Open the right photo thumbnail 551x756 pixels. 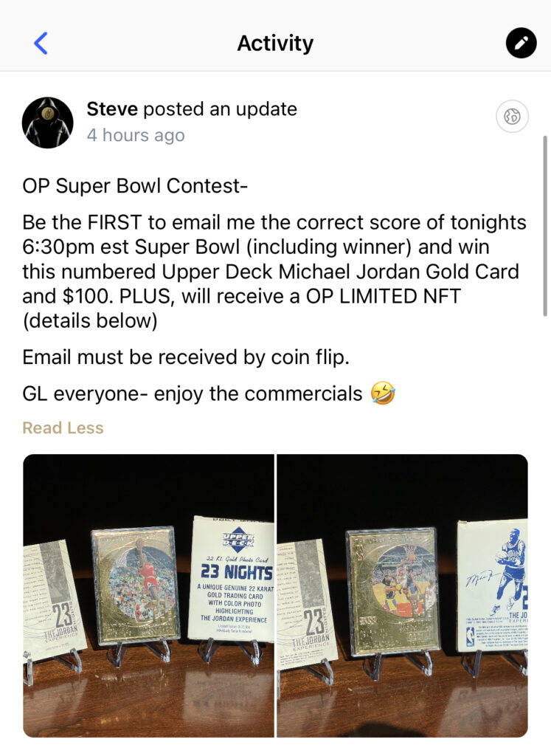tap(402, 596)
